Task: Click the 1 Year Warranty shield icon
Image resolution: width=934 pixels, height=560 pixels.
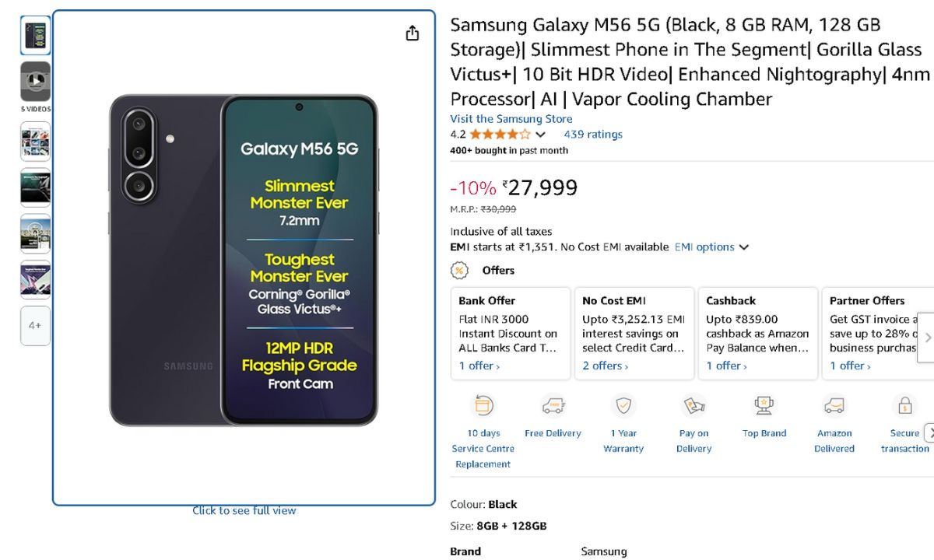Action: click(x=623, y=406)
